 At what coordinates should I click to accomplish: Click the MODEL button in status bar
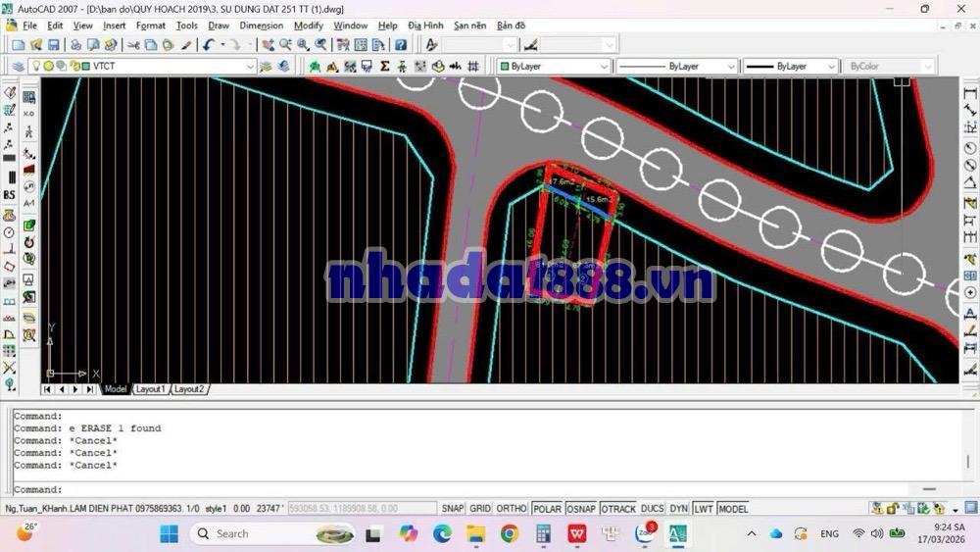[733, 509]
